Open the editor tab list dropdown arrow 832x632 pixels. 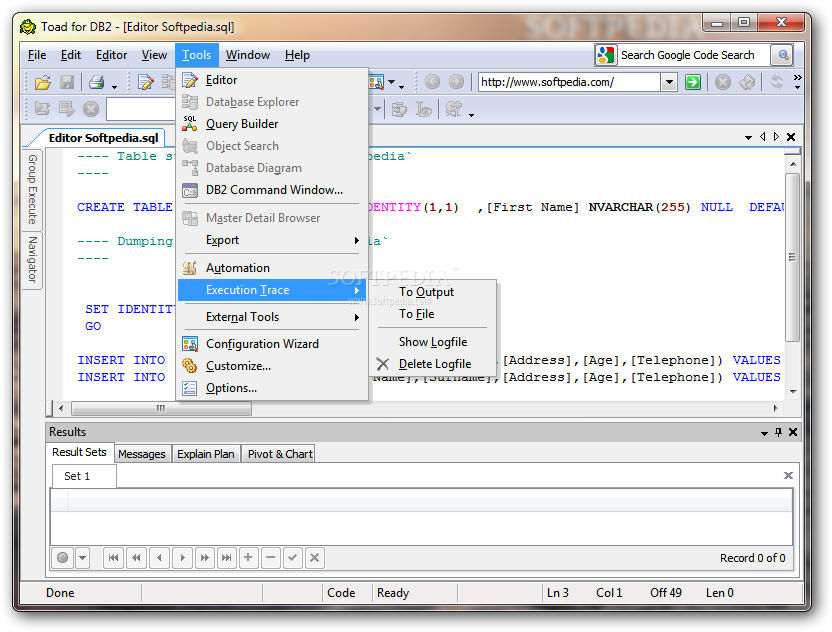(748, 137)
